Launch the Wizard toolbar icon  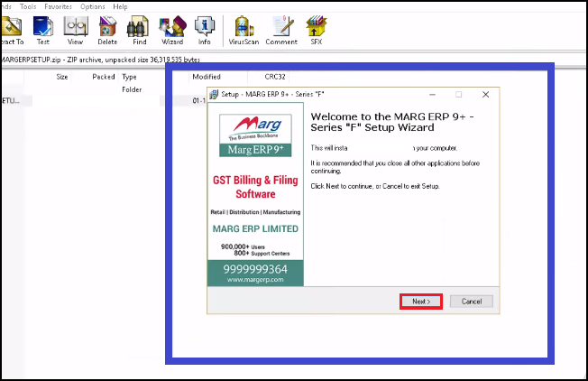(172, 31)
